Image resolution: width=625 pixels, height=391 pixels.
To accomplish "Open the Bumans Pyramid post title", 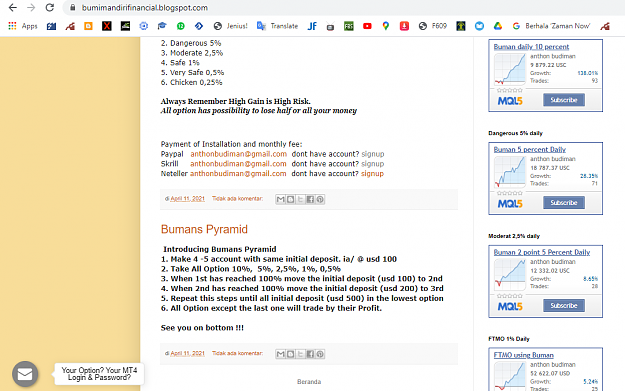I will pyautogui.click(x=204, y=229).
